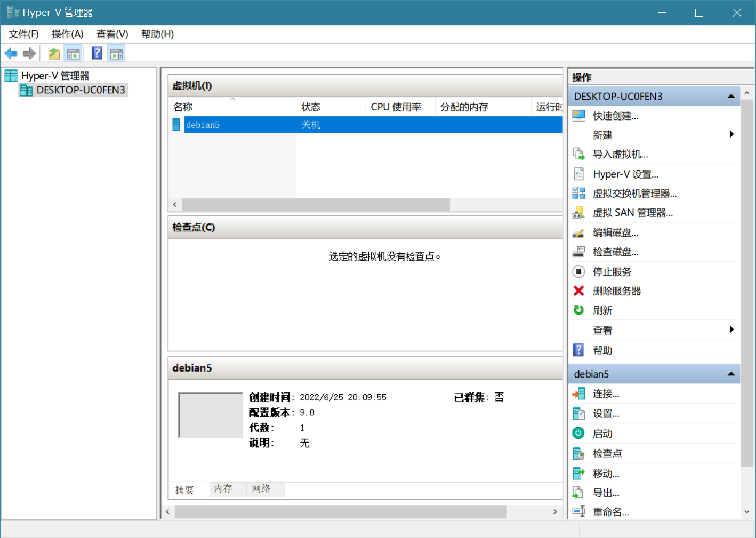Open Virtual Switch Manager (虚拟交换机管理器)
Image resolution: width=756 pixels, height=538 pixels.
point(634,194)
